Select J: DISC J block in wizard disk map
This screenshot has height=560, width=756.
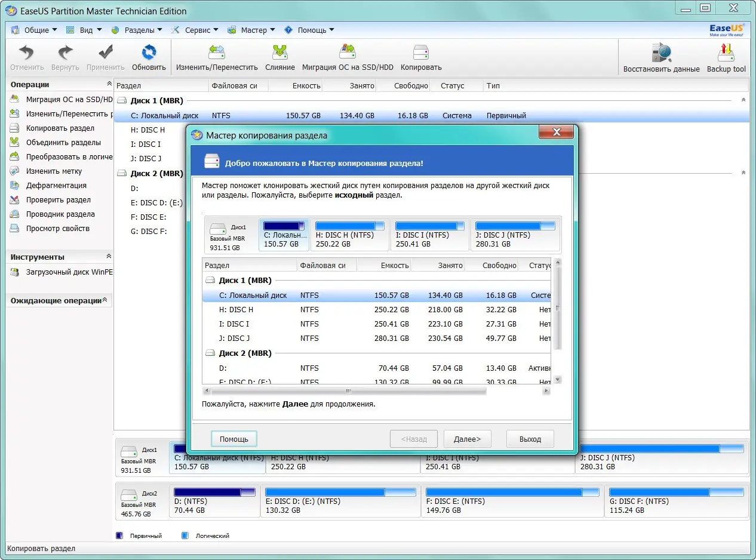tap(515, 235)
